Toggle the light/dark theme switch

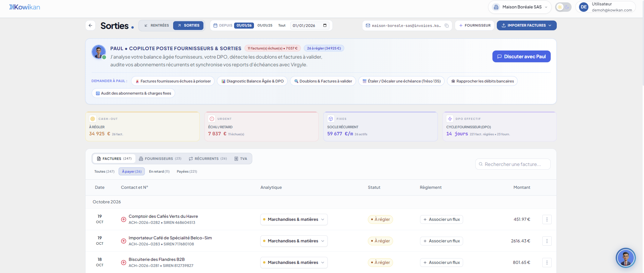pos(563,7)
